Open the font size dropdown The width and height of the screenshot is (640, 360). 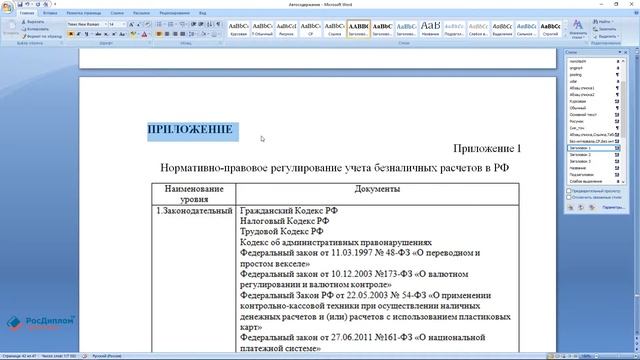pos(124,24)
